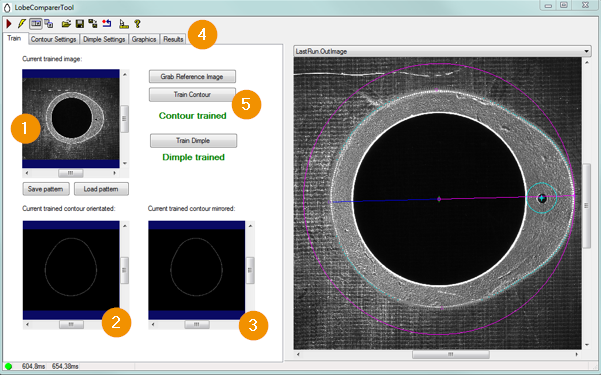This screenshot has height=375, width=601.
Task: Click Save As icon beside floppy disk
Action: pos(92,24)
